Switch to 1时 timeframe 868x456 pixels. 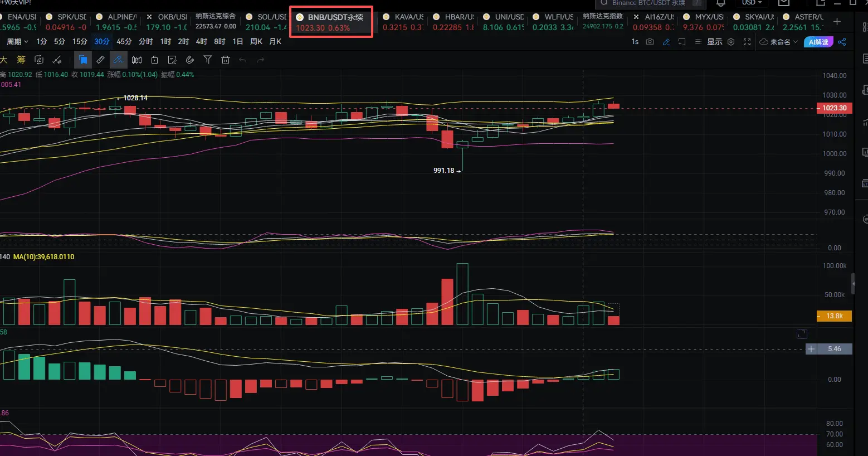[165, 42]
